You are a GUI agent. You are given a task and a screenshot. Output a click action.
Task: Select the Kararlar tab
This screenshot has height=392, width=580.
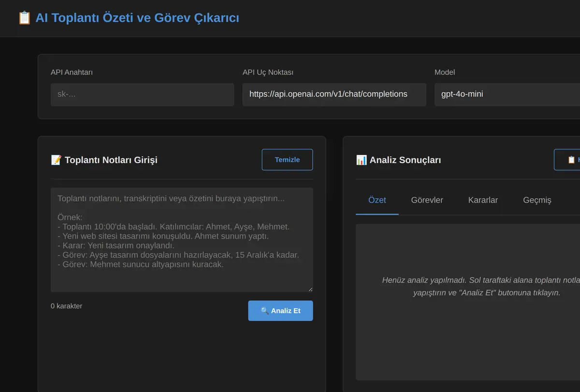[483, 200]
